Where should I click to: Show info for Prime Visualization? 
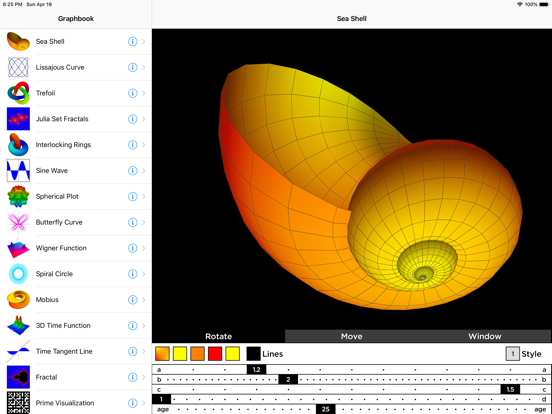coord(132,403)
